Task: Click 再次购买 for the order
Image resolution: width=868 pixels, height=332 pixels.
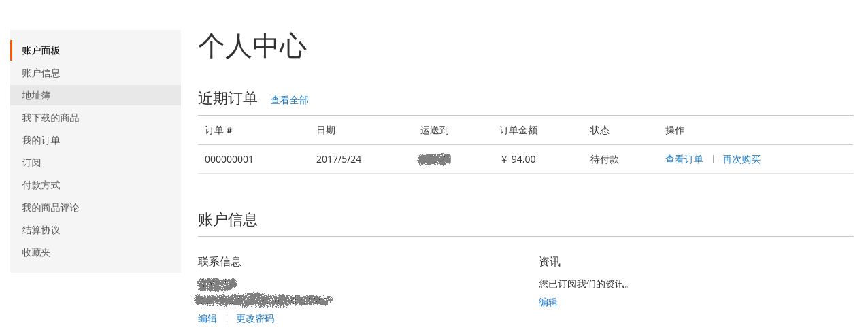Action: (x=741, y=159)
